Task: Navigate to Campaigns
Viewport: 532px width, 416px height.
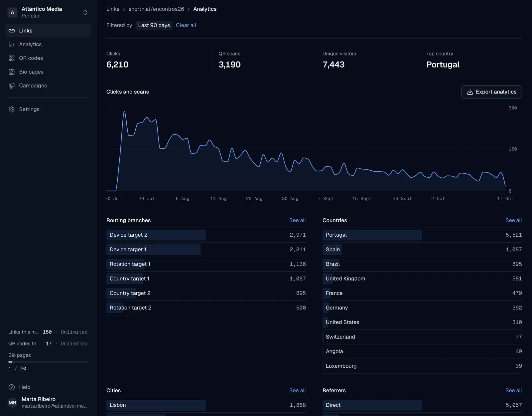Action: pyautogui.click(x=48, y=86)
